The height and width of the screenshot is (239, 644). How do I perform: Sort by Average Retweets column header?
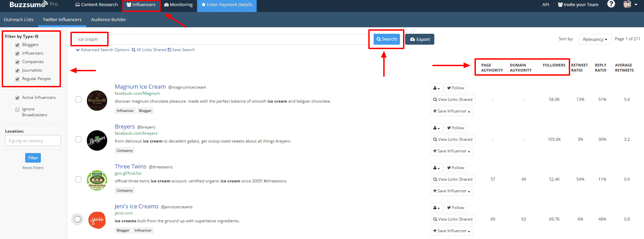624,68
